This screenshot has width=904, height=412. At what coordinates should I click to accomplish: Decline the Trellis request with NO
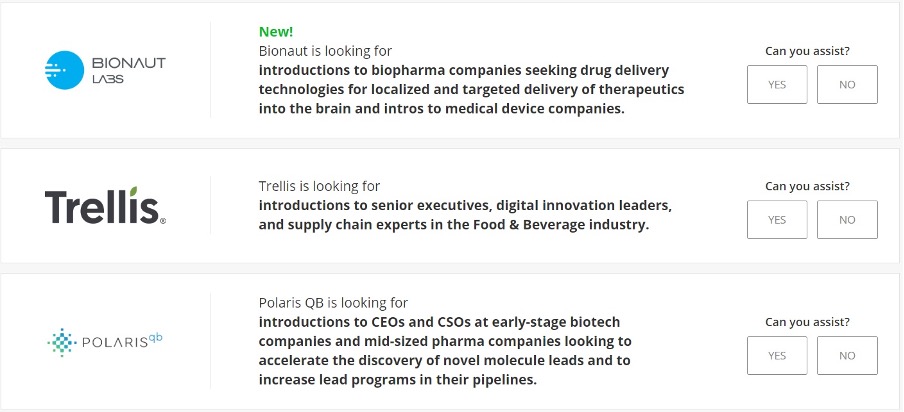coord(847,220)
